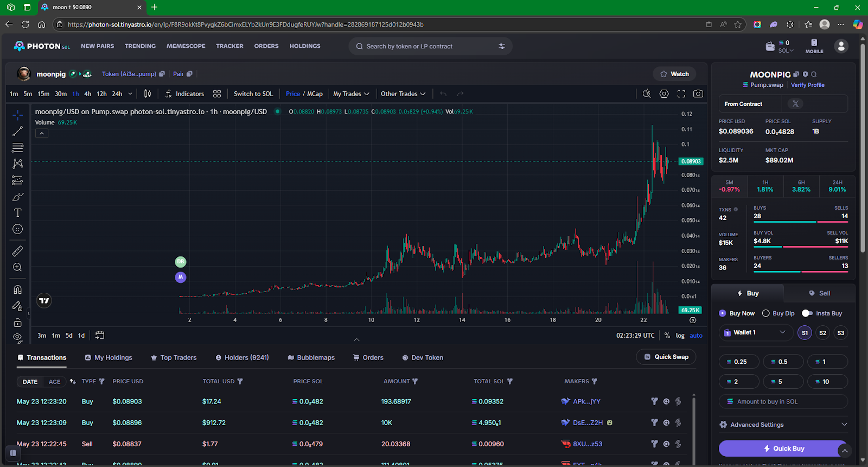This screenshot has width=868, height=467.
Task: Expand Advanced Settings section
Action: point(783,425)
